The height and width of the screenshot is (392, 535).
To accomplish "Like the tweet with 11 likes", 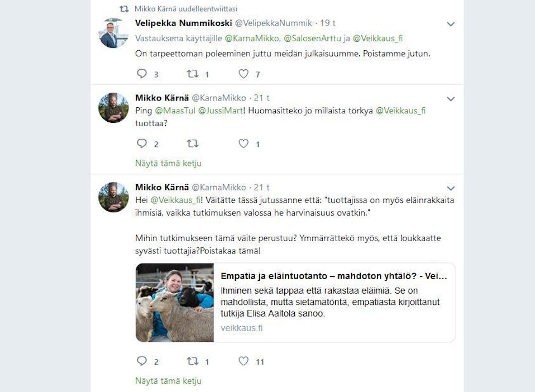I will [x=243, y=361].
